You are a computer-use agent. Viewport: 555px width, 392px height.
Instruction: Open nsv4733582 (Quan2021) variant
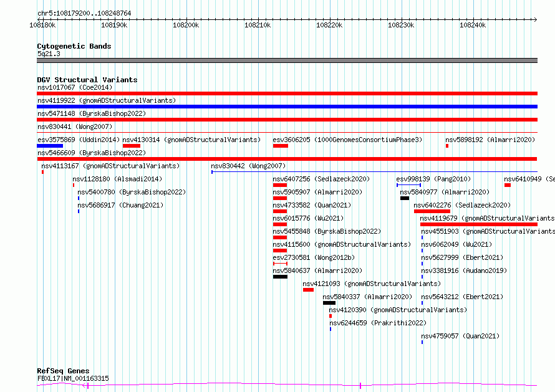pyautogui.click(x=312, y=205)
